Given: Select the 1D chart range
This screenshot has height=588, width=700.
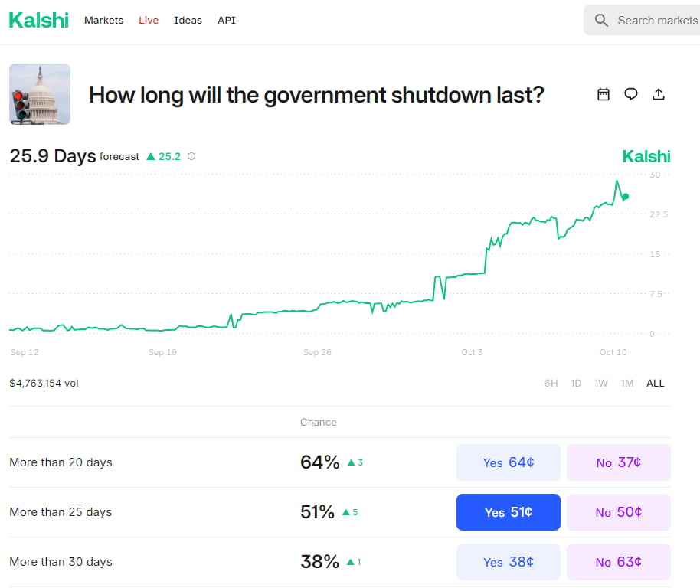Looking at the screenshot, I should coord(576,383).
